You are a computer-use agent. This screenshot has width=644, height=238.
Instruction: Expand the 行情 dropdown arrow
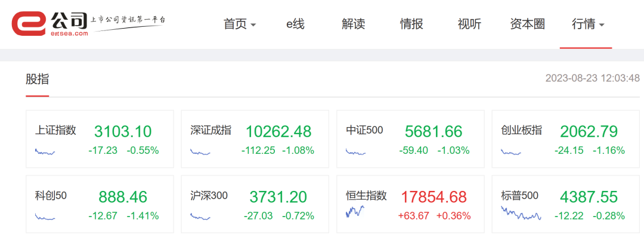pyautogui.click(x=602, y=24)
